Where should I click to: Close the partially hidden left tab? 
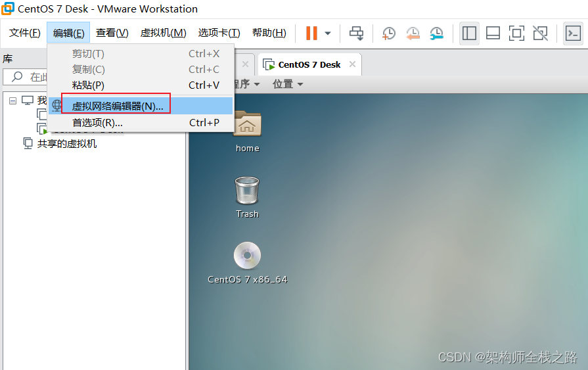point(245,64)
